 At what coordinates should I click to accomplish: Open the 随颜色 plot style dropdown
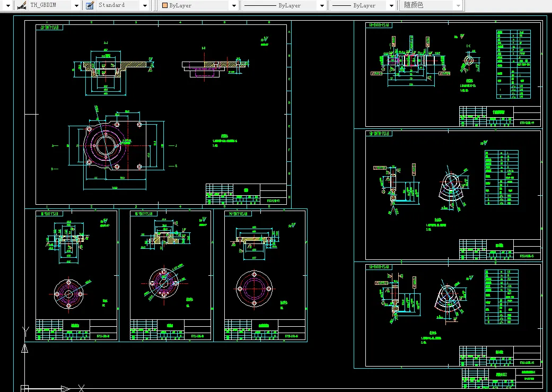[x=458, y=6]
